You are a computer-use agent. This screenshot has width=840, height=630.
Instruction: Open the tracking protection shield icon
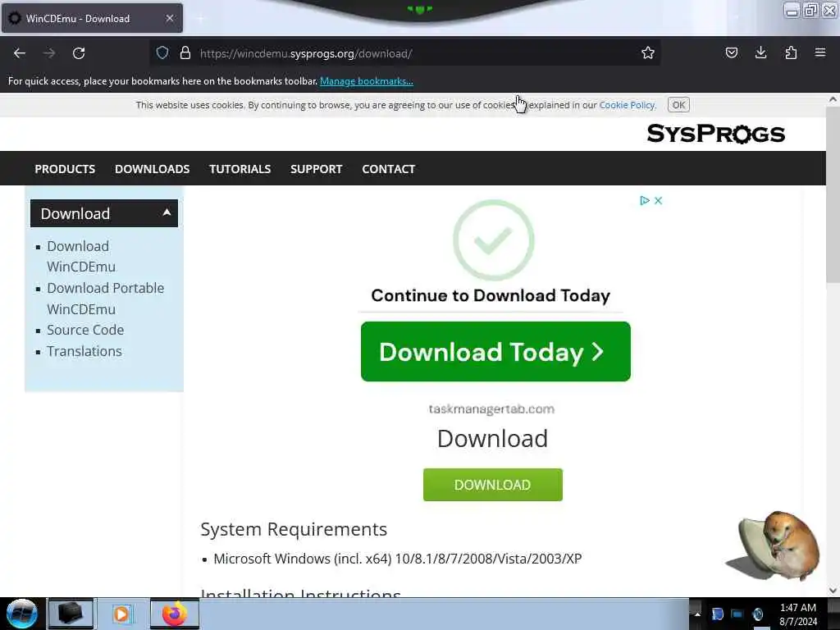click(x=162, y=52)
